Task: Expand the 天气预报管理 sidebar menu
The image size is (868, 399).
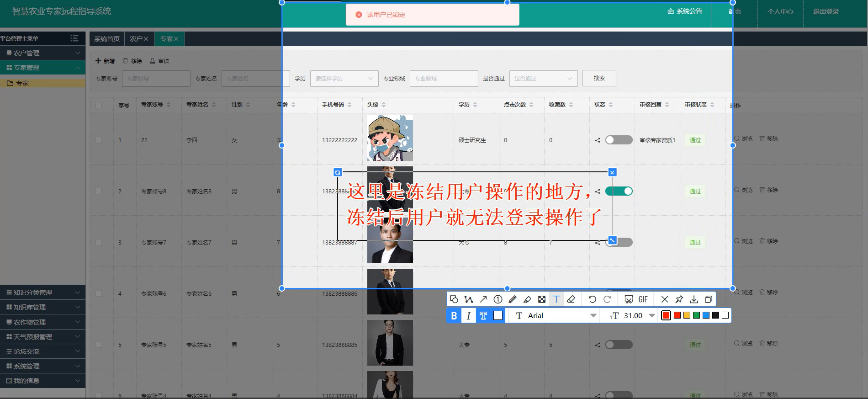Action: coord(42,337)
